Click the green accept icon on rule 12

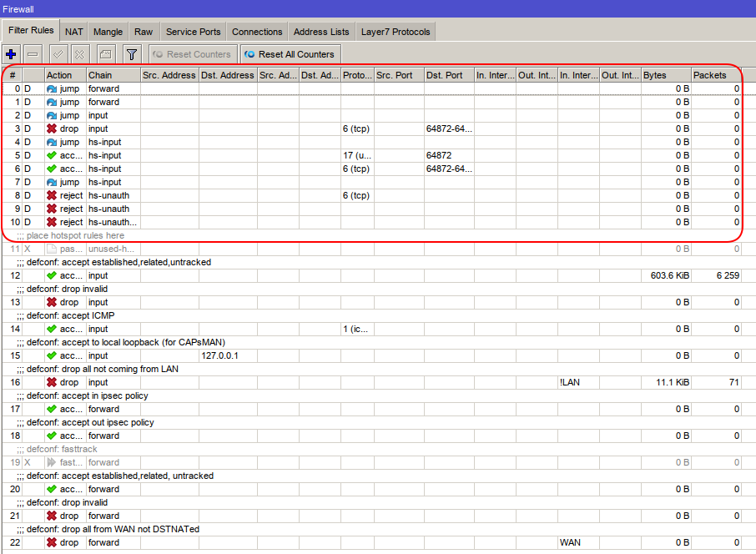[x=52, y=276]
